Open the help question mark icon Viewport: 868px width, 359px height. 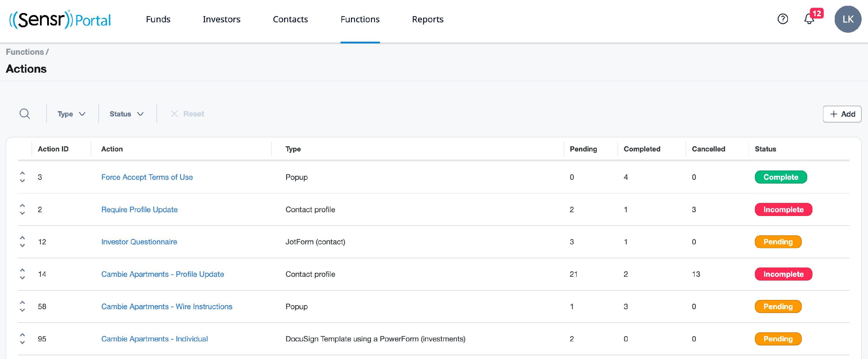(x=782, y=19)
